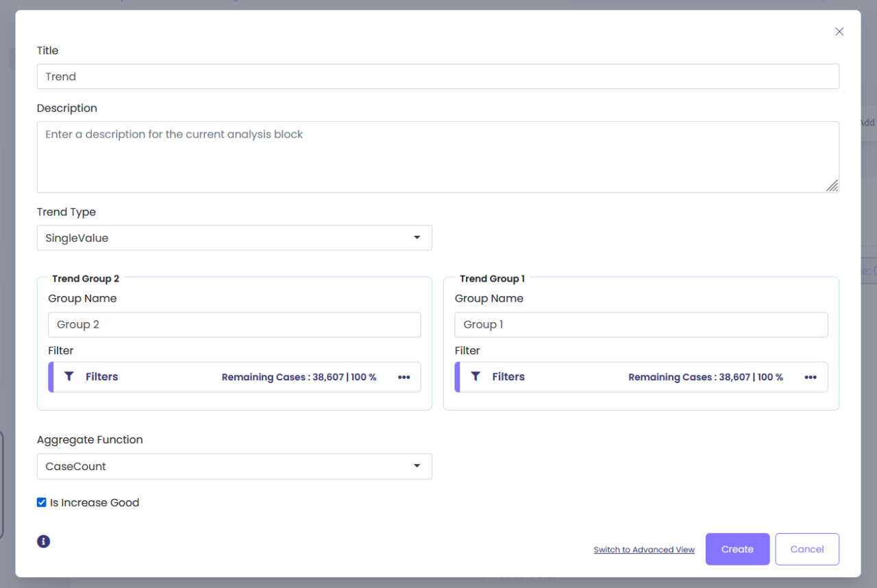
Task: Open the Trend Type dropdown
Action: click(234, 238)
